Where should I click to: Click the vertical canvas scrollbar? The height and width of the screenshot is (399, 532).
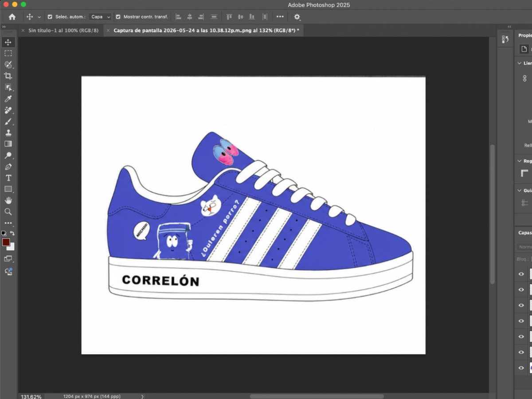pos(492,214)
